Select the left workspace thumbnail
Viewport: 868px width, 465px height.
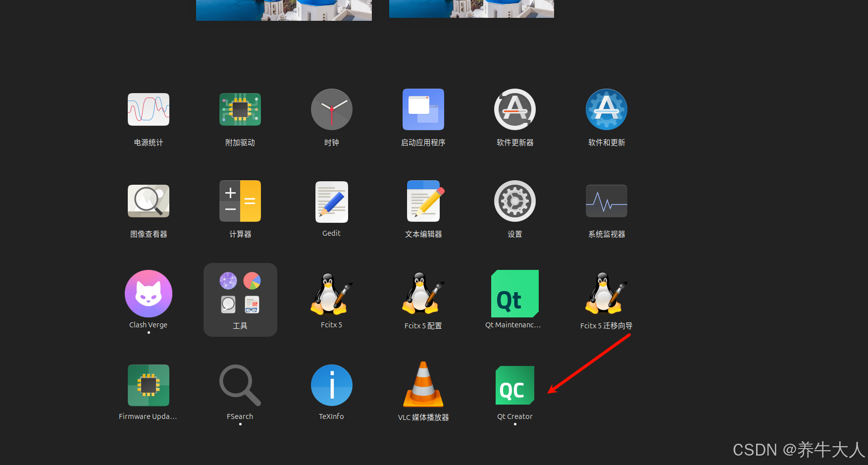tap(284, 10)
